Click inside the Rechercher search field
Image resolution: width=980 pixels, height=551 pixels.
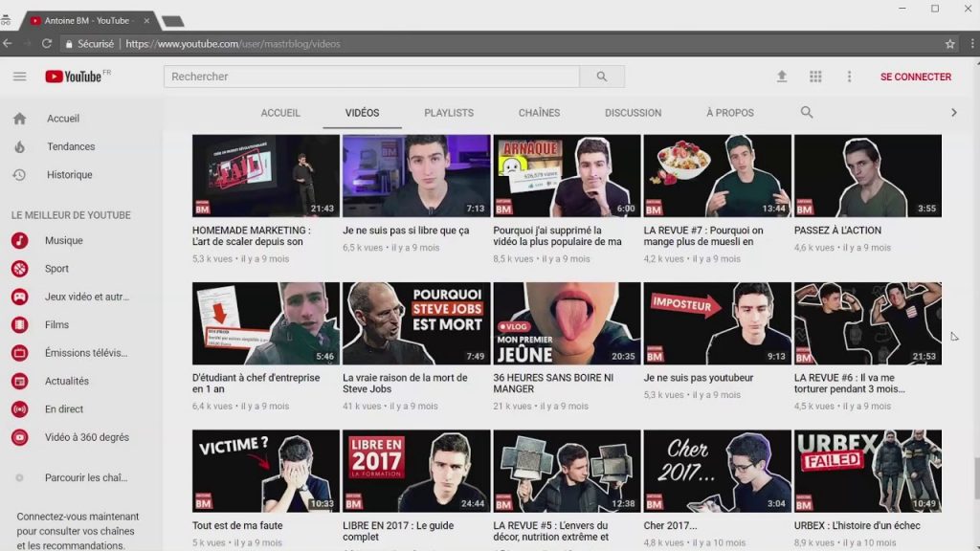click(371, 77)
